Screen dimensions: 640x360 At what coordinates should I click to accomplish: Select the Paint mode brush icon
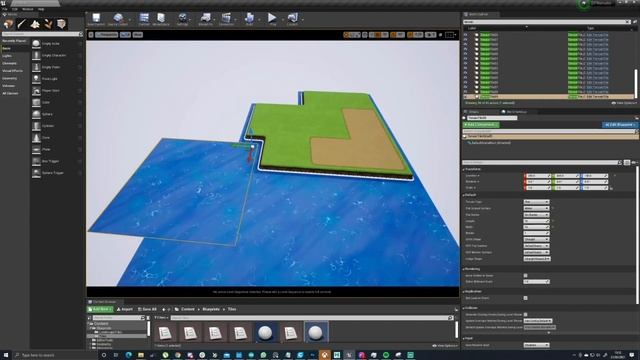(x=22, y=24)
